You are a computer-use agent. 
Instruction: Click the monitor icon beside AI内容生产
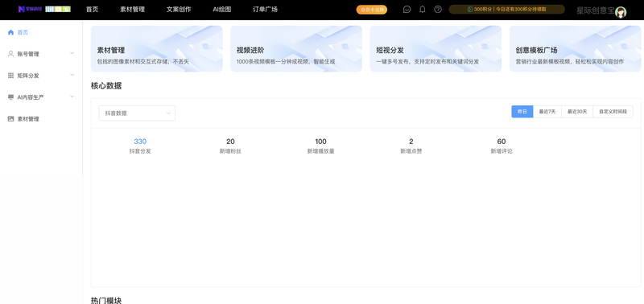point(10,97)
